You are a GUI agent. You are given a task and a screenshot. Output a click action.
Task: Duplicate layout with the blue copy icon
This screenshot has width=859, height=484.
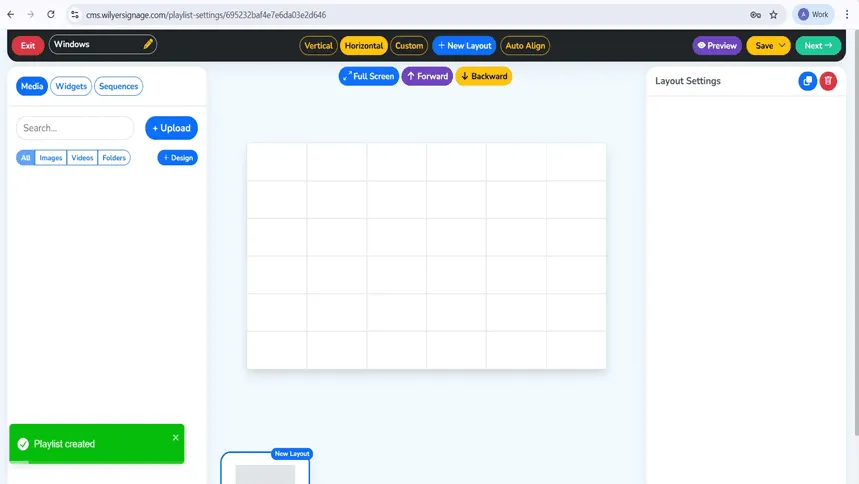(807, 81)
